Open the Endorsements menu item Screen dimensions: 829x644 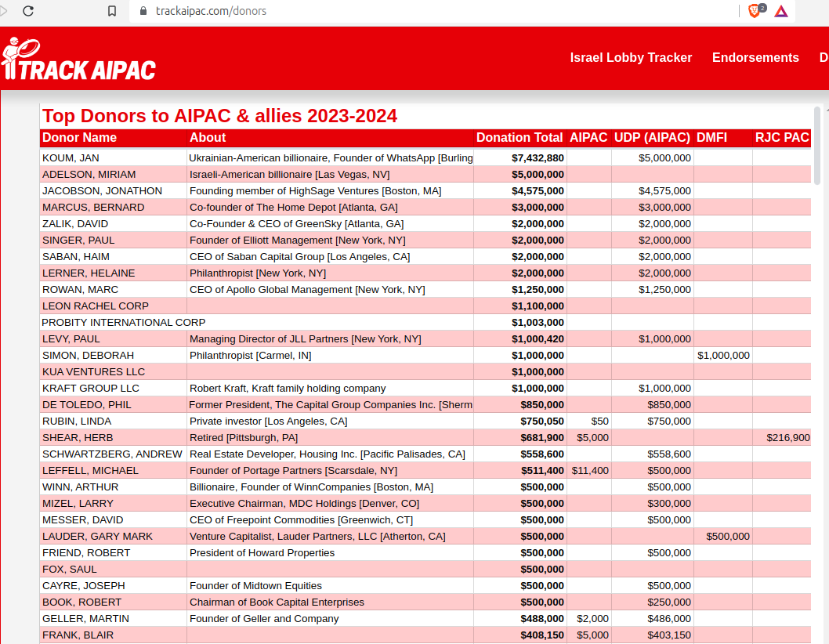pos(755,58)
